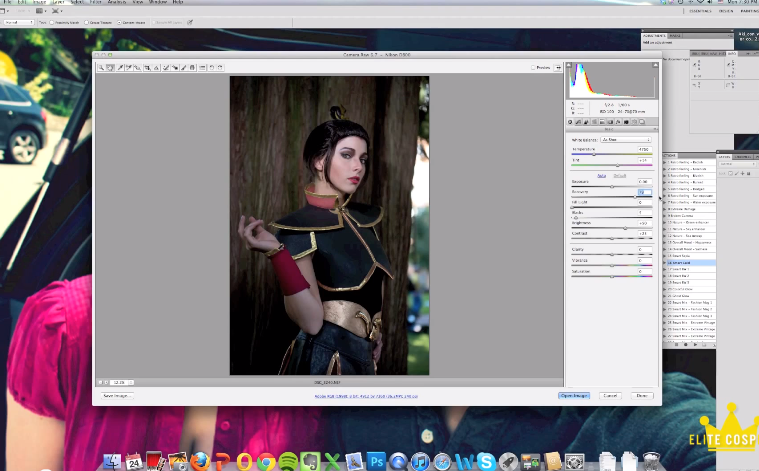Select the White Balance eyedropper tool
Image resolution: width=759 pixels, height=471 pixels.
(120, 67)
